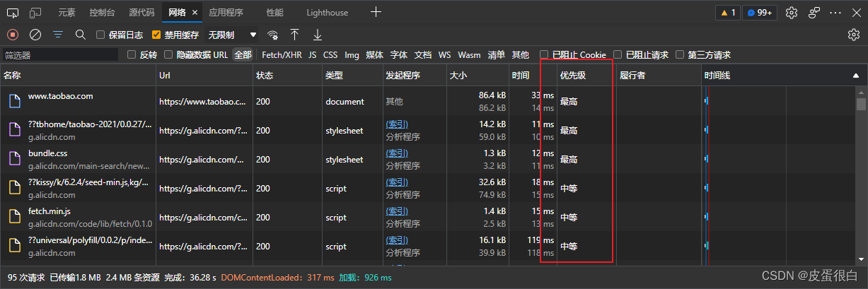
Task: Open network search magnifier
Action: pos(80,35)
